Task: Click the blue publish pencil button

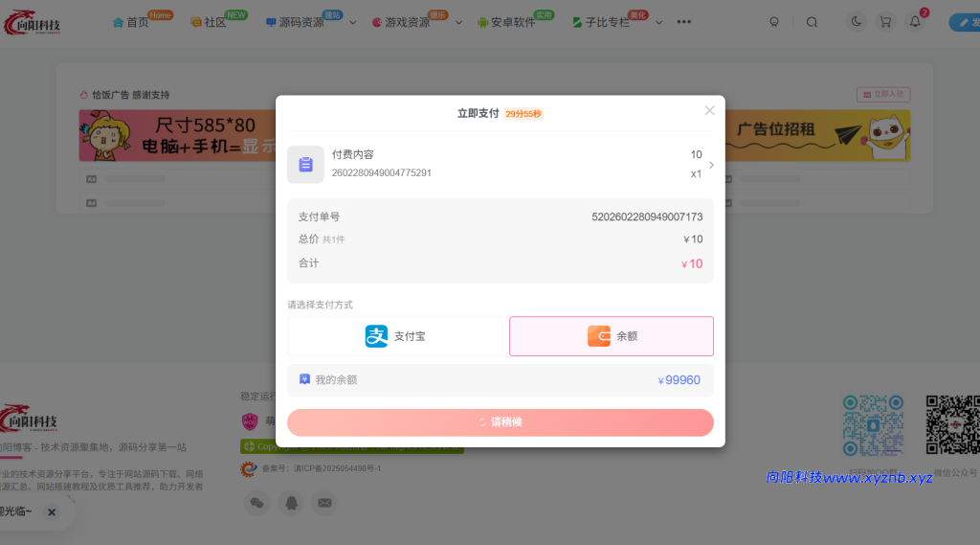Action: click(965, 23)
